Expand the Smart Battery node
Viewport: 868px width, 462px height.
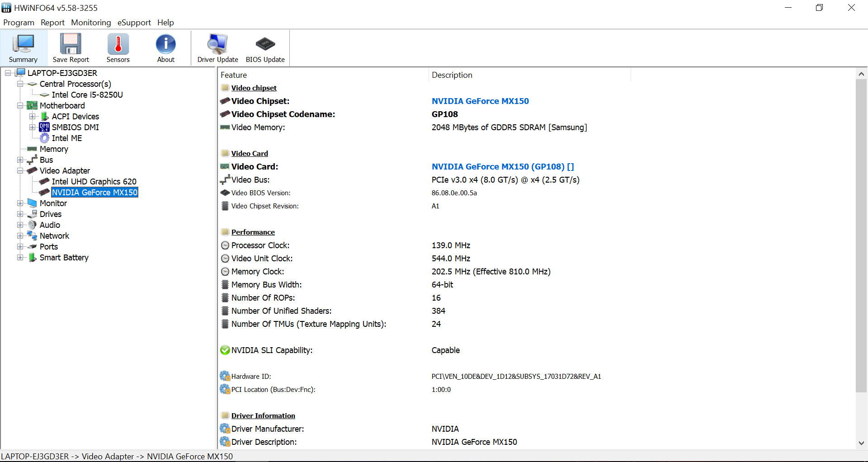coord(20,257)
